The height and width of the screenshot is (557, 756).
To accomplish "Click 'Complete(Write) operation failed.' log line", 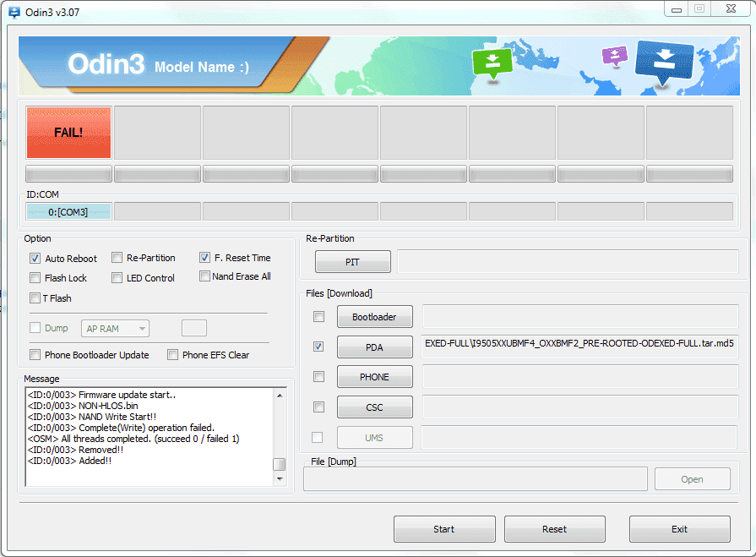I will click(121, 428).
